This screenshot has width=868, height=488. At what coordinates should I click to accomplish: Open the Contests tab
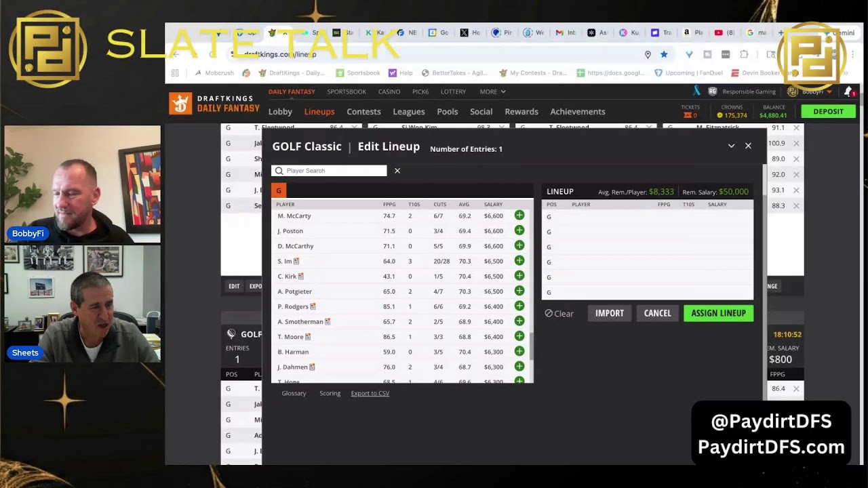[x=363, y=112]
